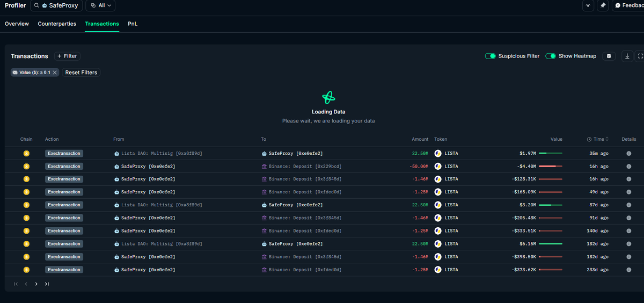Click Exectransaction tag in -$4.40M row

pos(64,167)
